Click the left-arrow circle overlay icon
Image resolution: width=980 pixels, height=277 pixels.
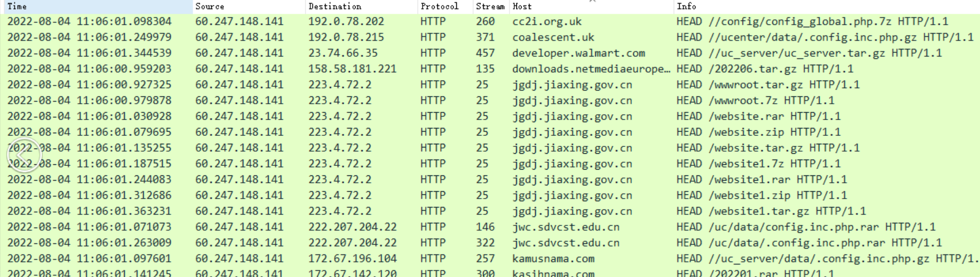(24, 155)
